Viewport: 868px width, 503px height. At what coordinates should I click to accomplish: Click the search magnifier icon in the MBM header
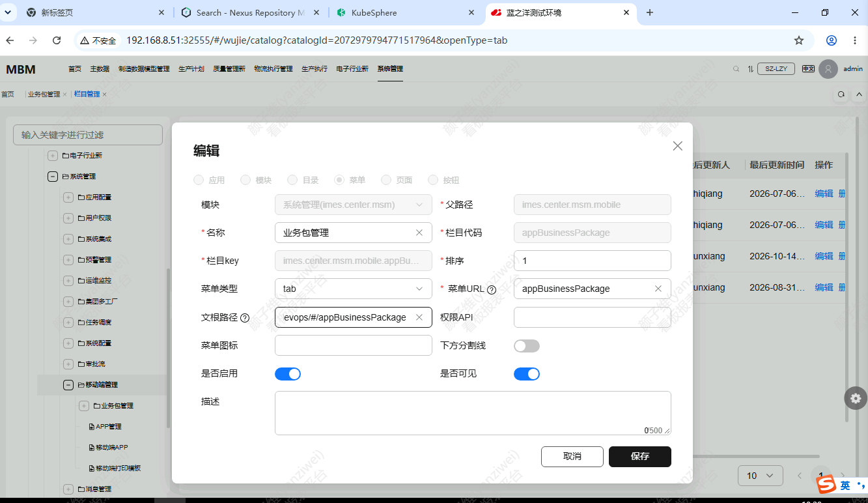(x=736, y=69)
